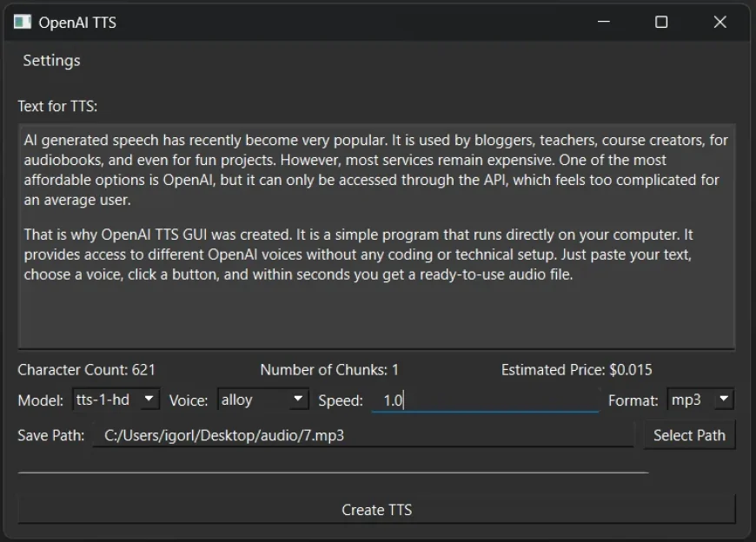
Task: Click the Voice: label
Action: [189, 400]
